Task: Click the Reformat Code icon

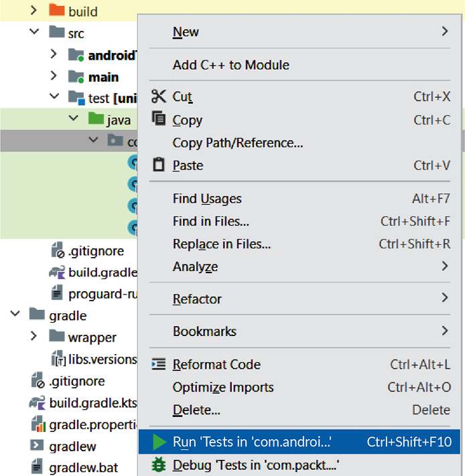Action: coord(159,364)
